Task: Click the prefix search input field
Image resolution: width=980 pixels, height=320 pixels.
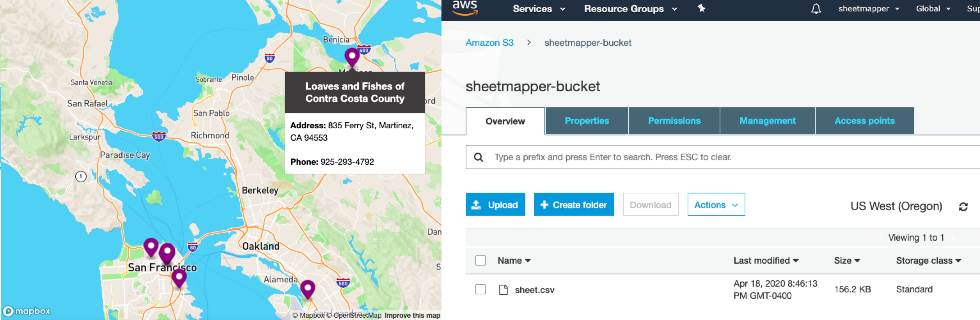Action: (x=647, y=157)
